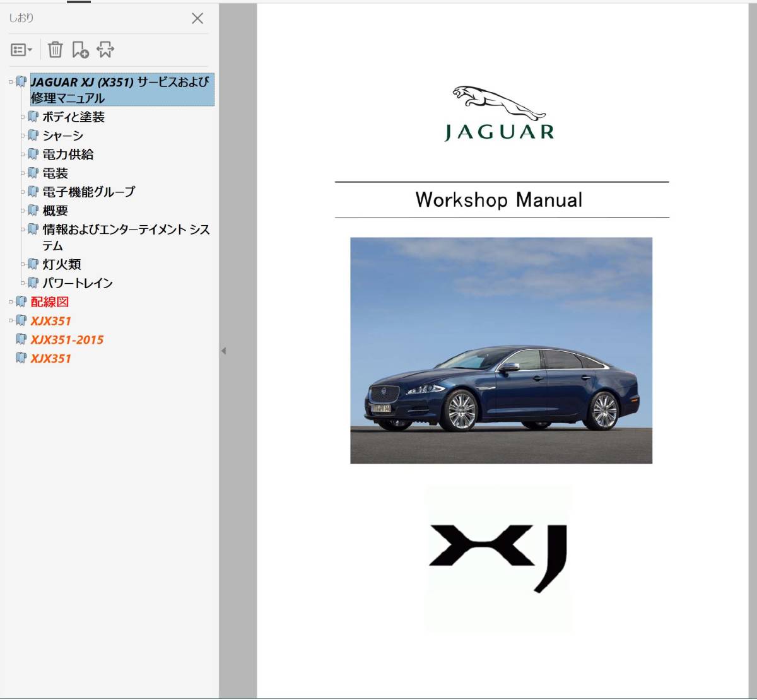Click the bookmark icon beside パワートレイン
Image resolution: width=757 pixels, height=700 pixels.
(33, 283)
